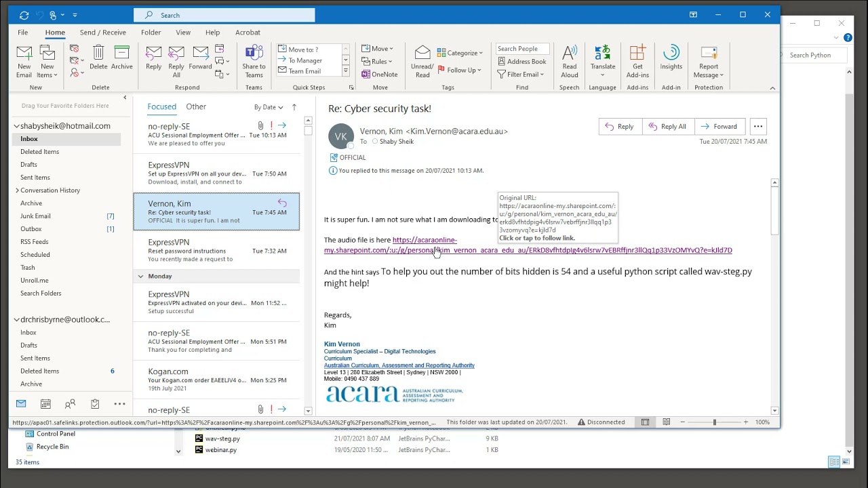Screen dimensions: 868x488
Task: Open Tasks from the navigation bar
Action: 95,404
